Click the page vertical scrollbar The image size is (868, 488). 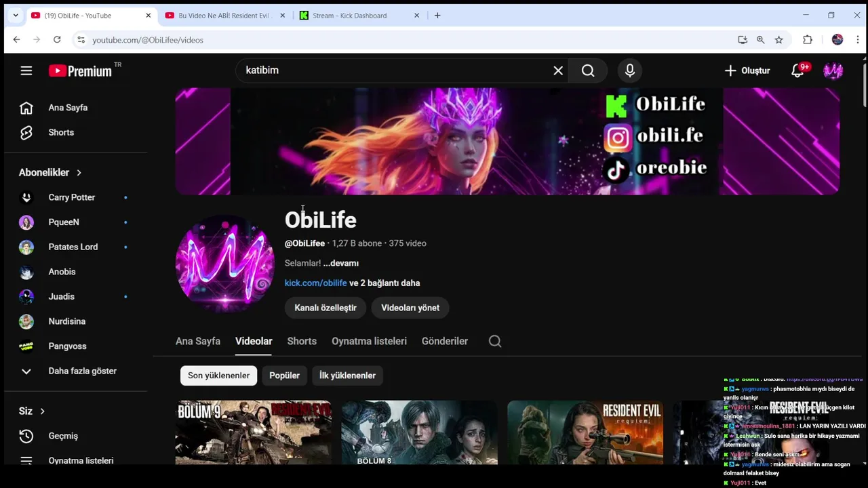[865, 85]
